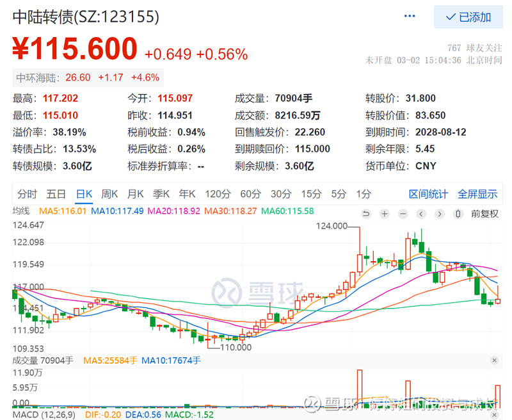
Task: Click the 767 球友关注 follower count
Action: pyautogui.click(x=474, y=48)
